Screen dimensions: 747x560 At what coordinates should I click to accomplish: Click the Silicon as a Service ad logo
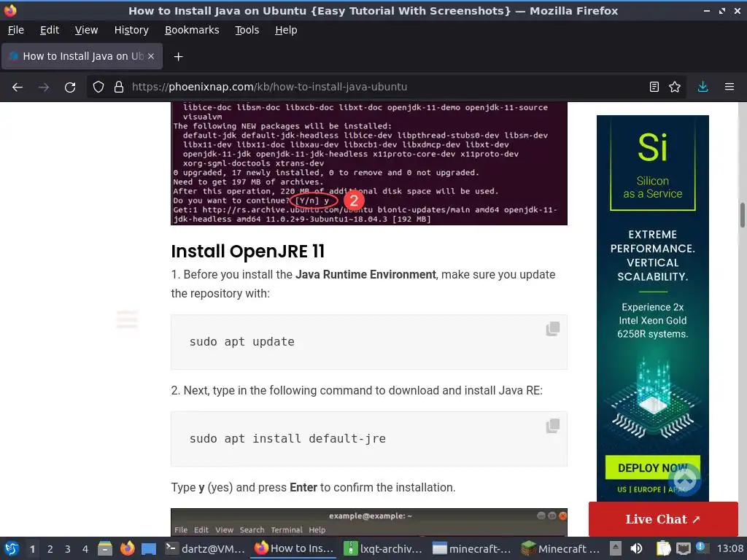tap(653, 165)
